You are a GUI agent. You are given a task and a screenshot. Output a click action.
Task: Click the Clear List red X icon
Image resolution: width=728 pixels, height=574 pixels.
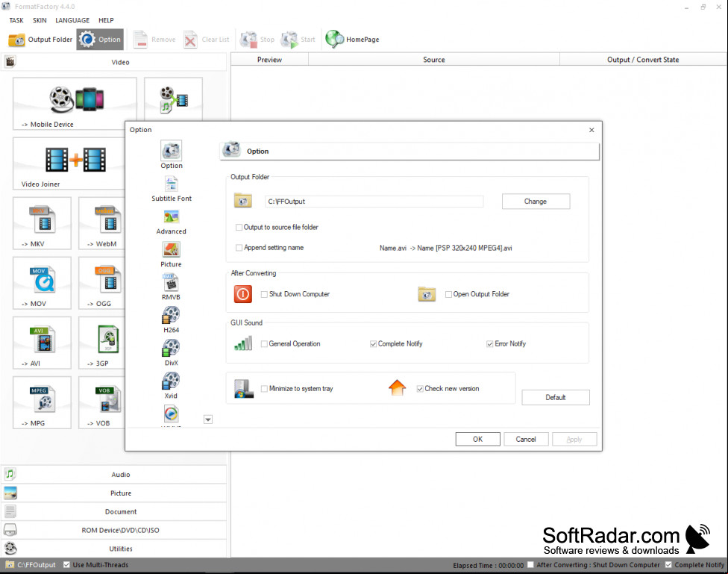click(x=190, y=40)
